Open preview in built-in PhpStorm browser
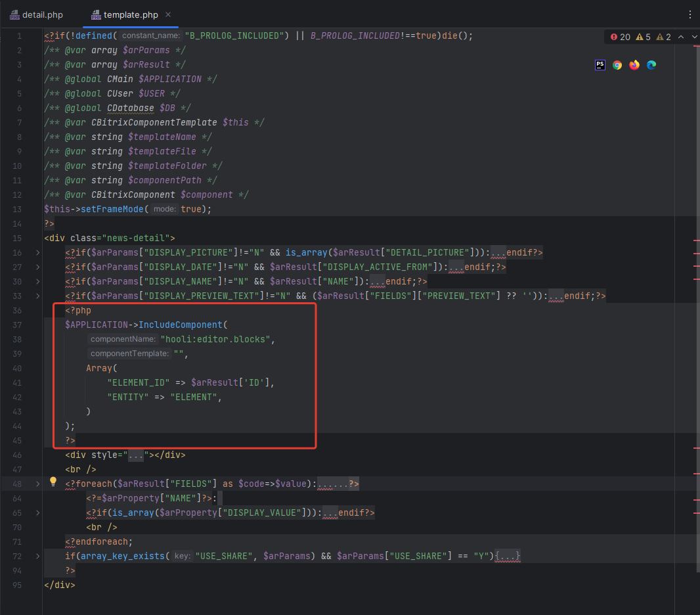This screenshot has width=700, height=615. [600, 64]
